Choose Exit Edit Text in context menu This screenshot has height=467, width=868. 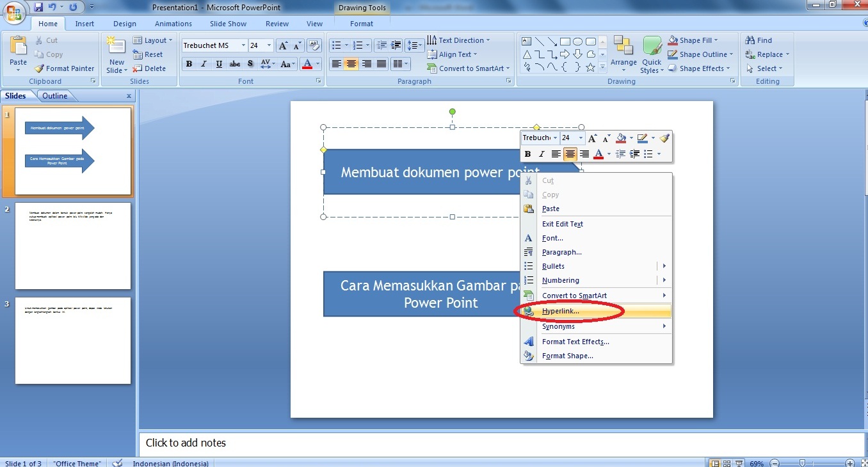point(596,224)
